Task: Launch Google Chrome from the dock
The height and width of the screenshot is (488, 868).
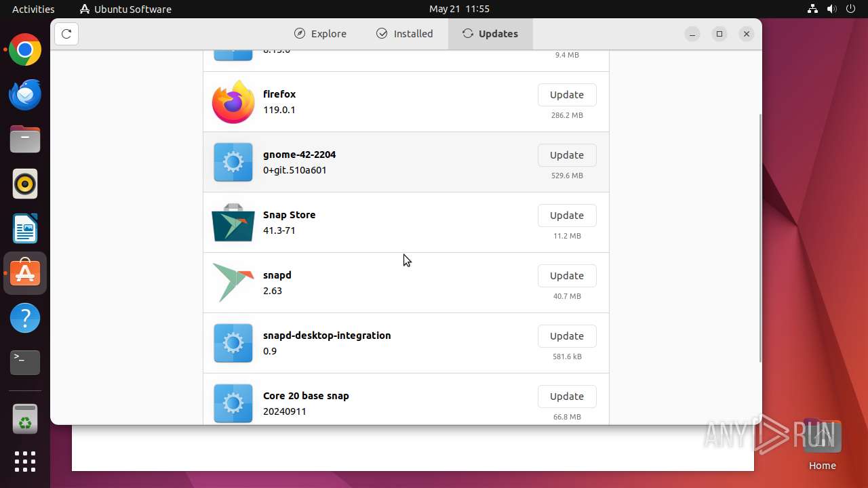Action: [25, 50]
